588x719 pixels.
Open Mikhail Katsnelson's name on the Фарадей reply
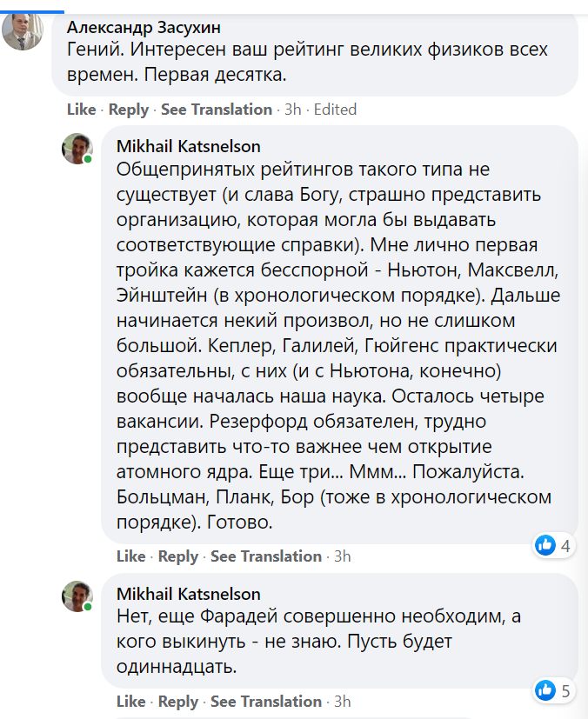[x=188, y=595]
